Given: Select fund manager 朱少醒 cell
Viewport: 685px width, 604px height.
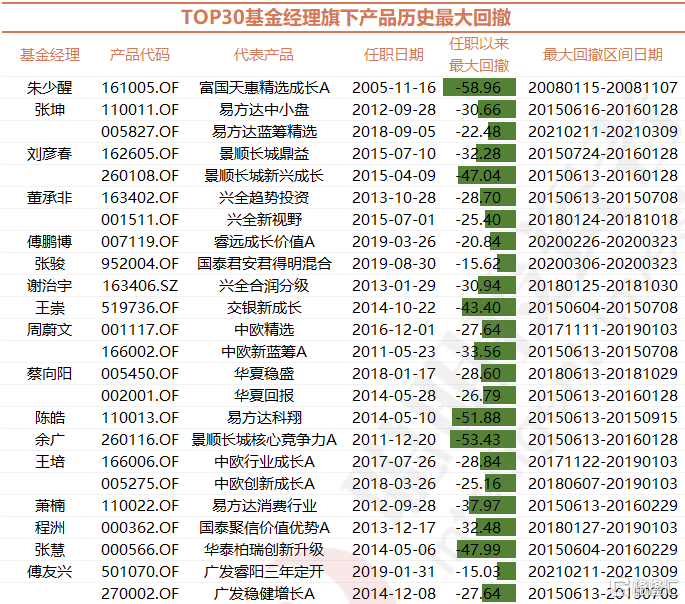Looking at the screenshot, I should tap(50, 88).
